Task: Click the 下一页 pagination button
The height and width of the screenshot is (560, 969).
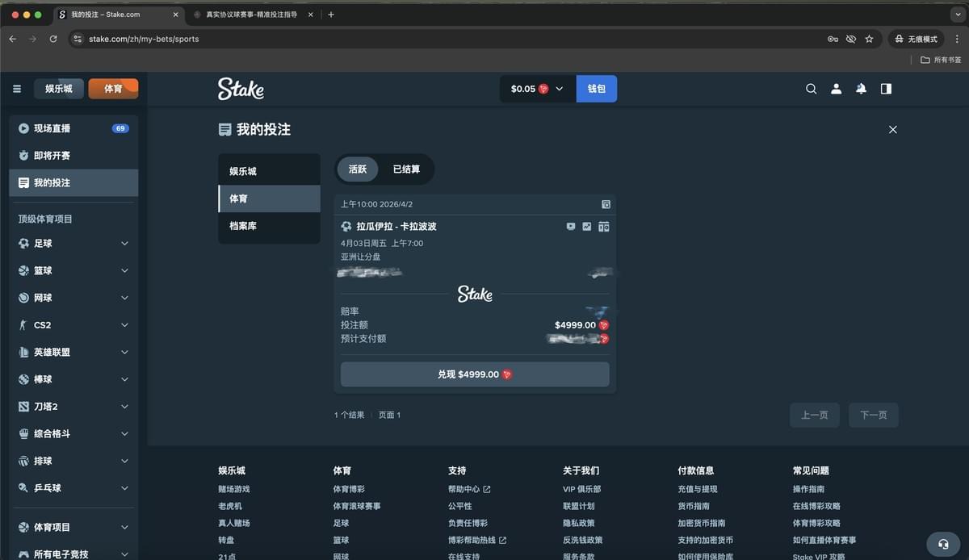Action: click(x=874, y=415)
